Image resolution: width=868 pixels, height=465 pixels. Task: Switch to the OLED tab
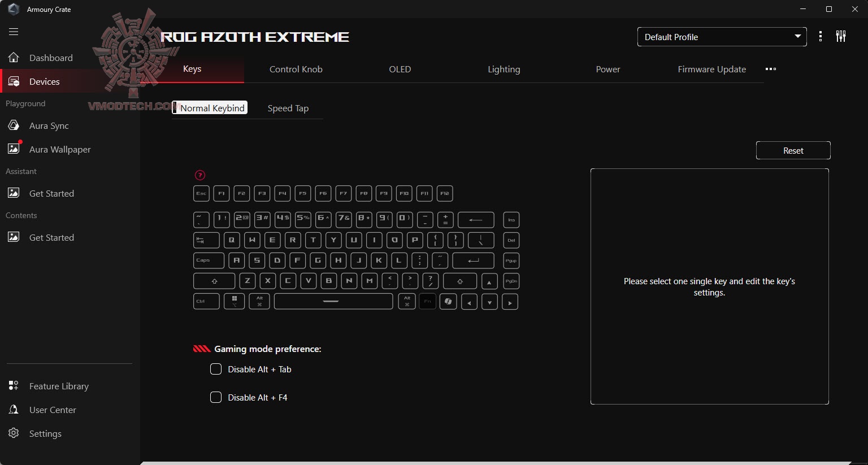pos(400,69)
